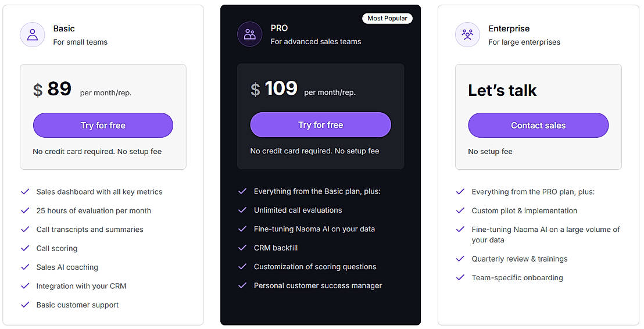
Task: Click checkmark next to Unlimited call evaluations
Action: click(x=242, y=210)
